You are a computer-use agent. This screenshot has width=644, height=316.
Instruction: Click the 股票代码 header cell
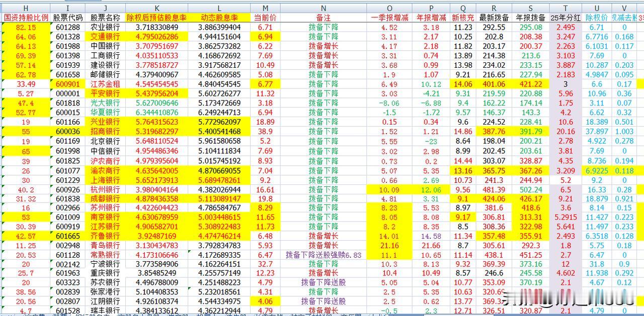pos(68,18)
